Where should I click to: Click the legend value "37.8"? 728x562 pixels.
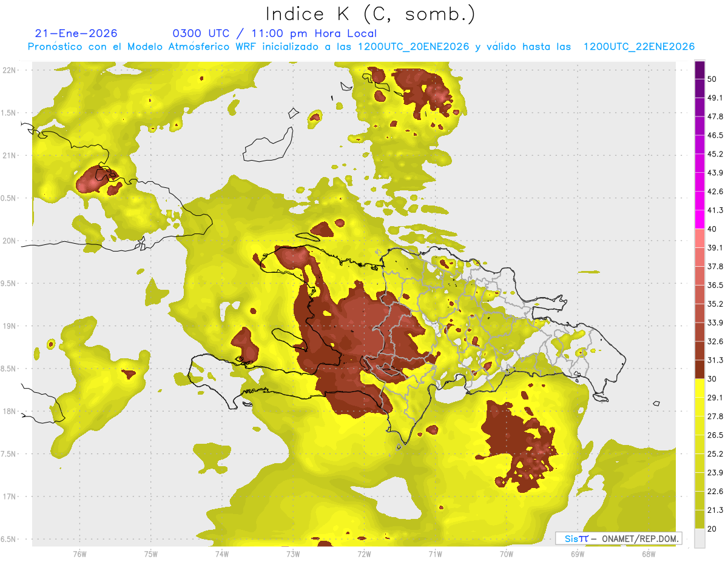(715, 266)
